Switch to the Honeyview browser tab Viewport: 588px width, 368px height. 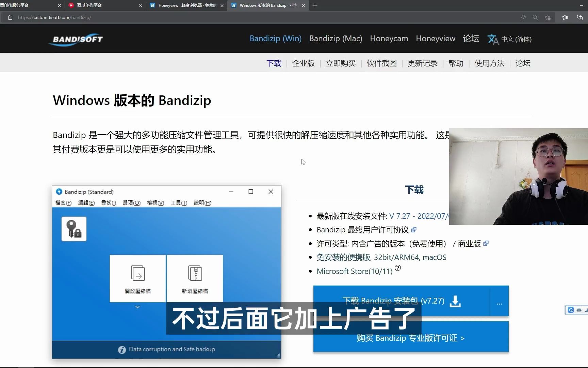[187, 5]
